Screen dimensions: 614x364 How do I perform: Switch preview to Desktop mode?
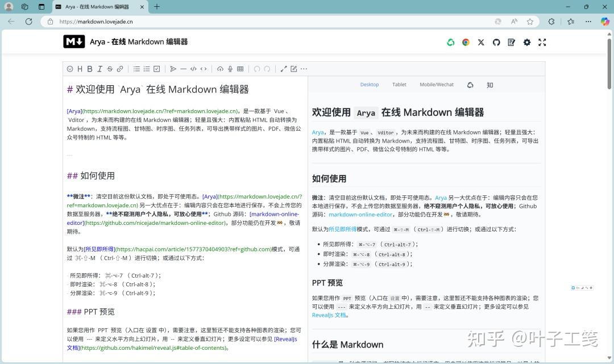coord(370,85)
